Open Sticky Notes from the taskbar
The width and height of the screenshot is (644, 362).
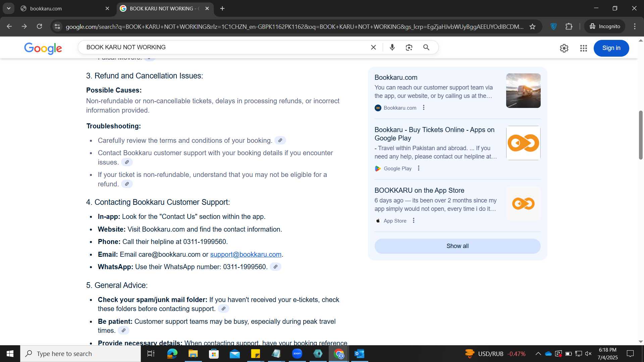coord(256,354)
